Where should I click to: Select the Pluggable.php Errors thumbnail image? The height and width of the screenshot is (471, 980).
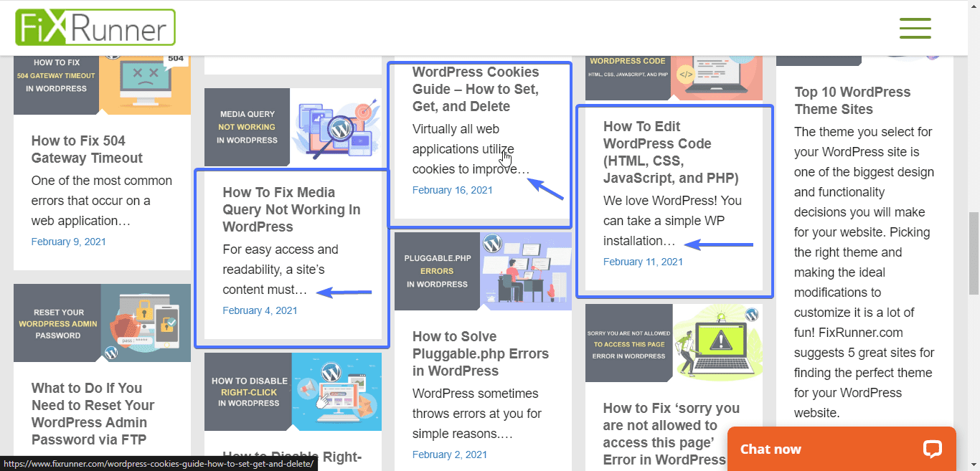pyautogui.click(x=483, y=271)
